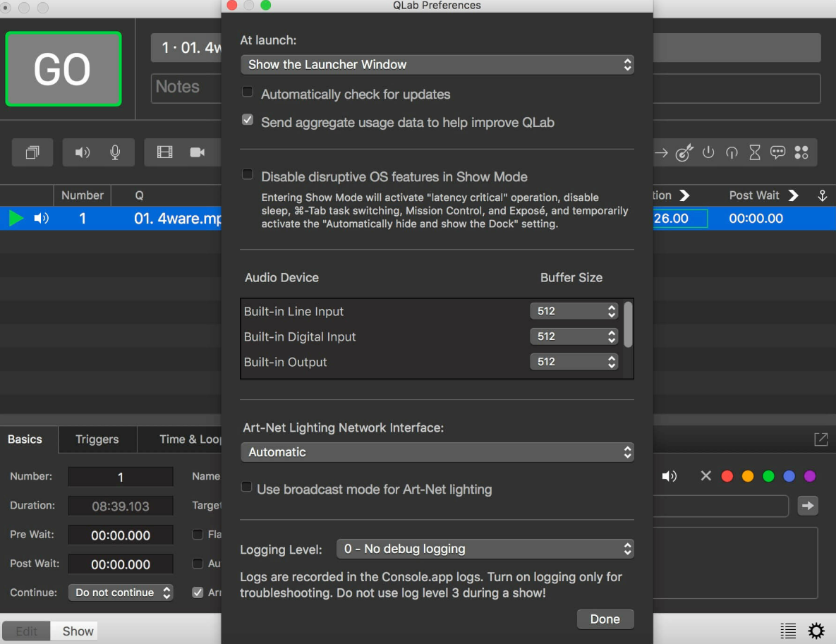Add a GoTo cue arrow icon
The image size is (836, 644).
click(x=661, y=153)
